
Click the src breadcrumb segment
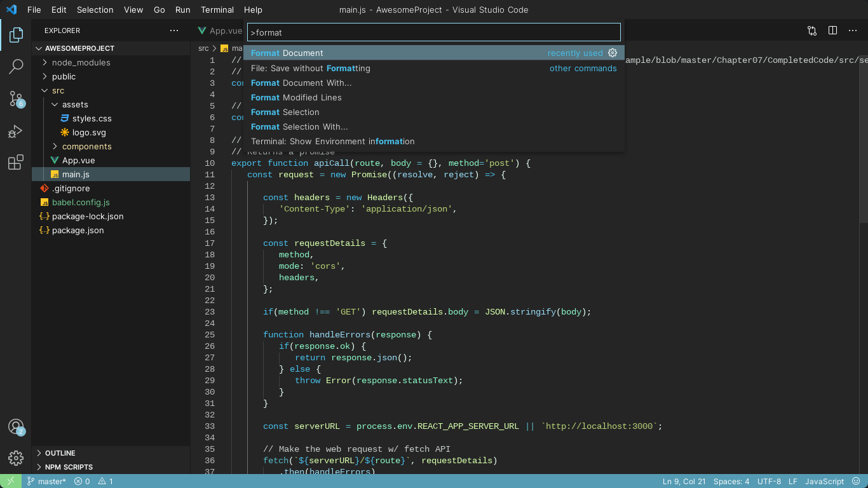click(x=203, y=48)
